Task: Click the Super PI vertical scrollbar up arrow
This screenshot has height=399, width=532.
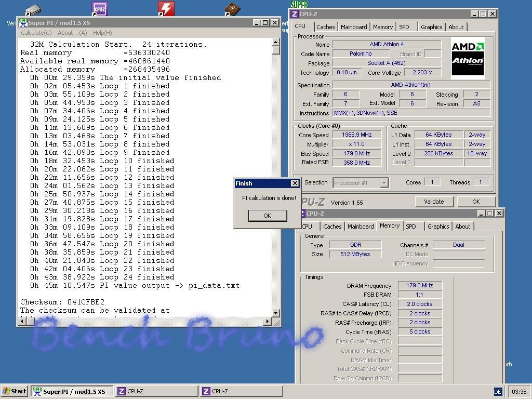Action: tap(276, 42)
